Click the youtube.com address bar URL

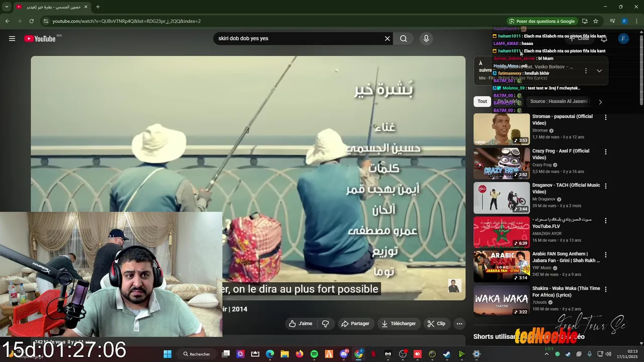[x=127, y=21]
